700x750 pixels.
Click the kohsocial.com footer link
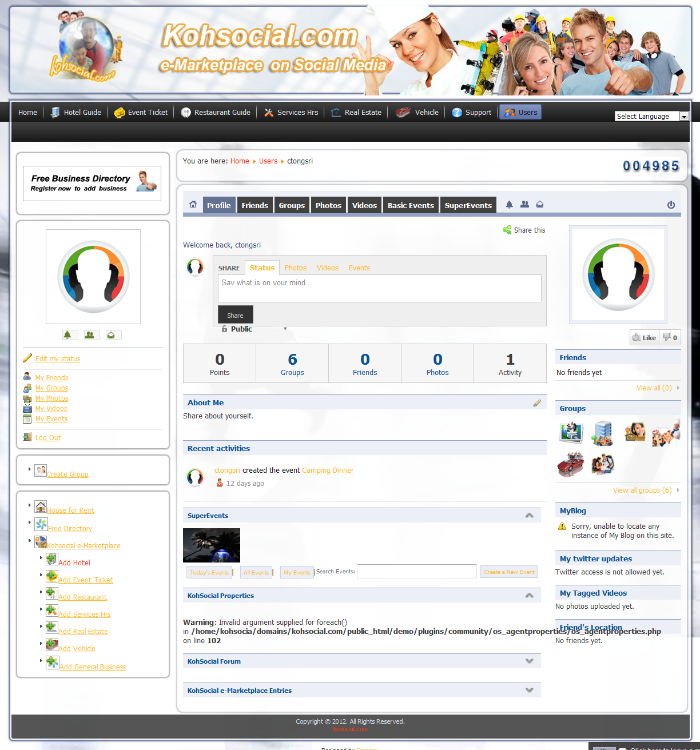350,729
